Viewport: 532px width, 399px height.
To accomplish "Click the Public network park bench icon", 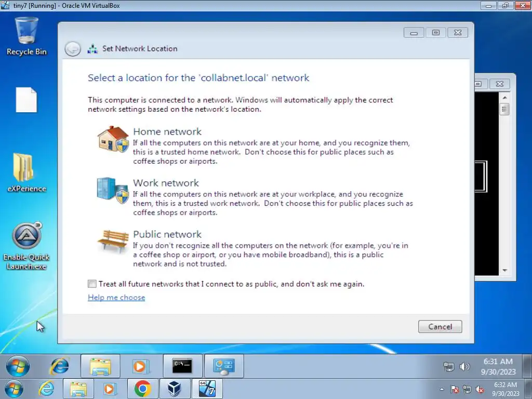I will pos(113,241).
